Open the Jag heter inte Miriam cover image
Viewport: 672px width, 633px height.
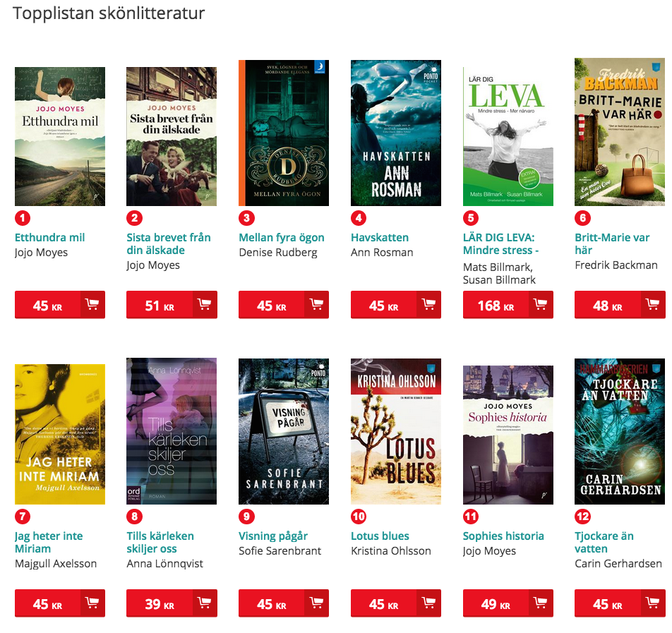(x=60, y=434)
